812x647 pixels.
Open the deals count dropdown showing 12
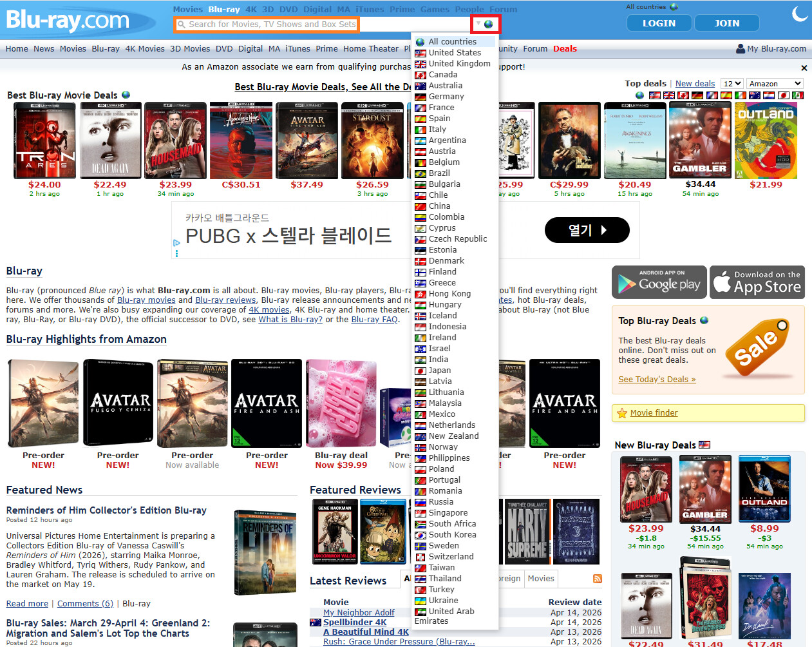[732, 84]
